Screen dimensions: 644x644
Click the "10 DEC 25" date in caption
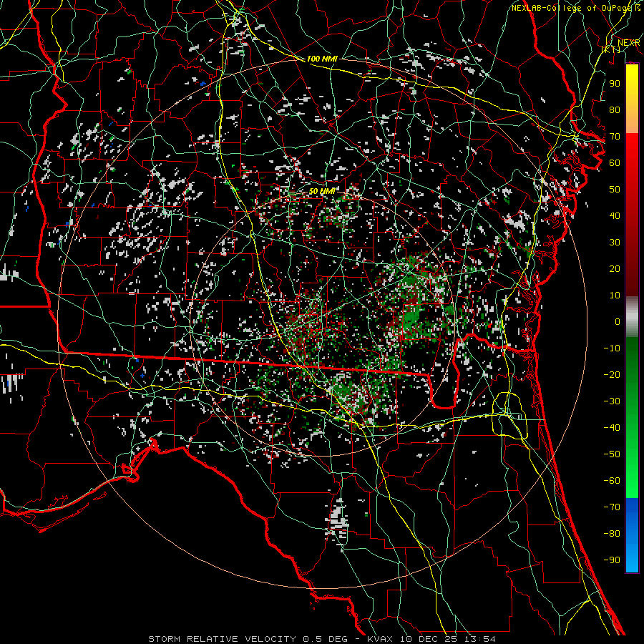click(429, 639)
